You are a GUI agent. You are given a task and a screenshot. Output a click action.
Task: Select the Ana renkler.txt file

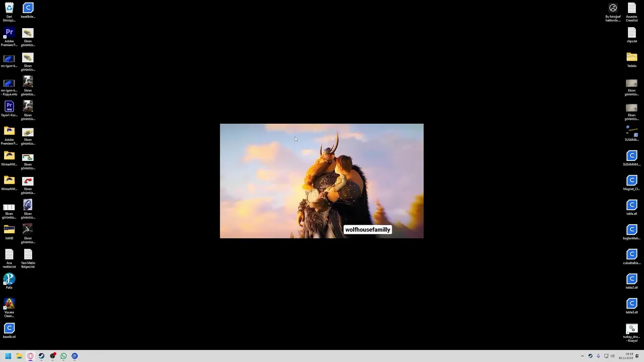point(9,259)
